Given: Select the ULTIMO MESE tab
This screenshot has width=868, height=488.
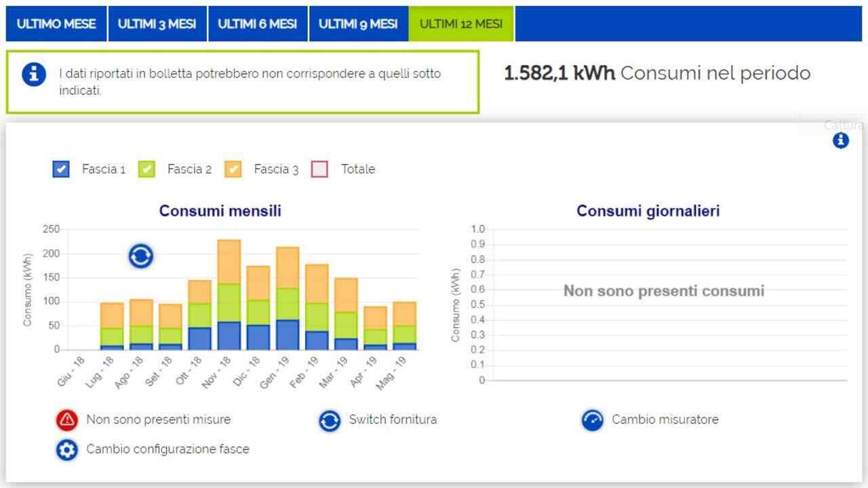Looking at the screenshot, I should pos(56,24).
